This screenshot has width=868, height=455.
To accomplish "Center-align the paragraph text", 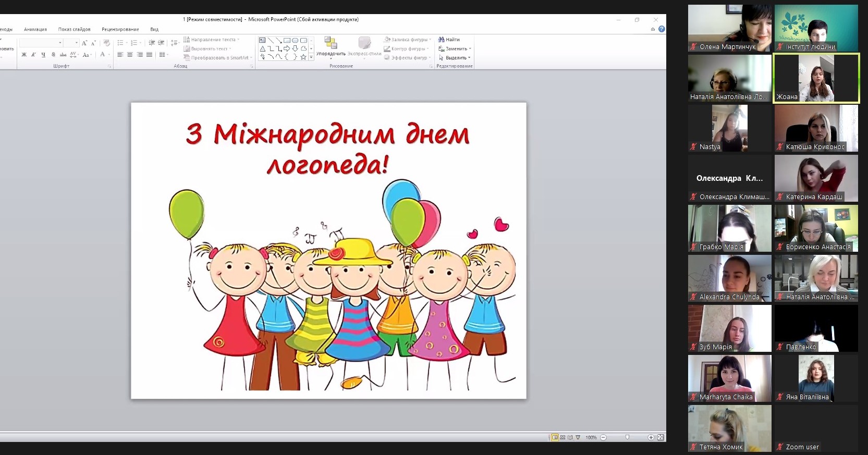I will (130, 55).
